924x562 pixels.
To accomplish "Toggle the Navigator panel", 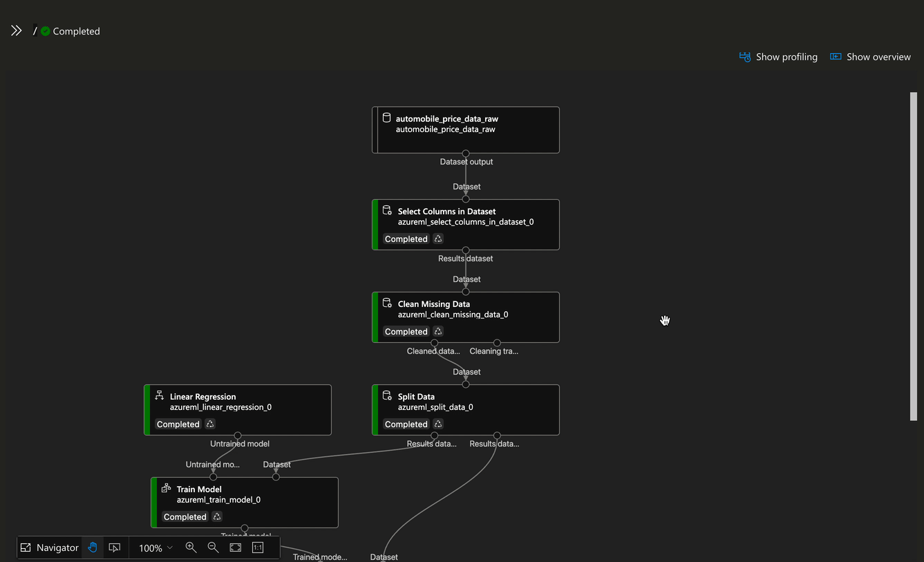I will (49, 547).
